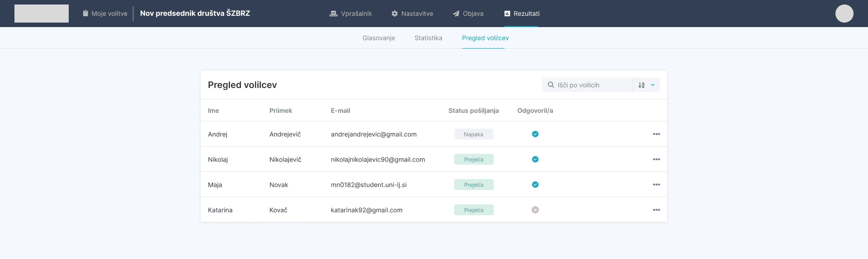Click the surname Novak
Image resolution: width=868 pixels, height=259 pixels.
click(x=279, y=185)
